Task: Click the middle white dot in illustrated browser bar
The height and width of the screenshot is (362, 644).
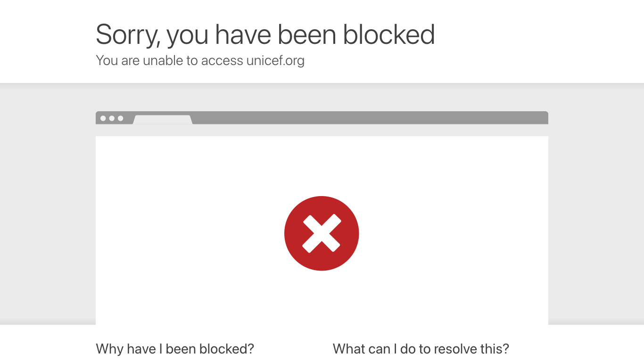Action: [112, 118]
